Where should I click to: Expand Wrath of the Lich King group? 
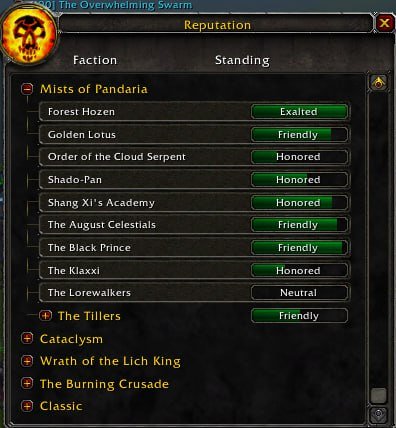(x=27, y=361)
